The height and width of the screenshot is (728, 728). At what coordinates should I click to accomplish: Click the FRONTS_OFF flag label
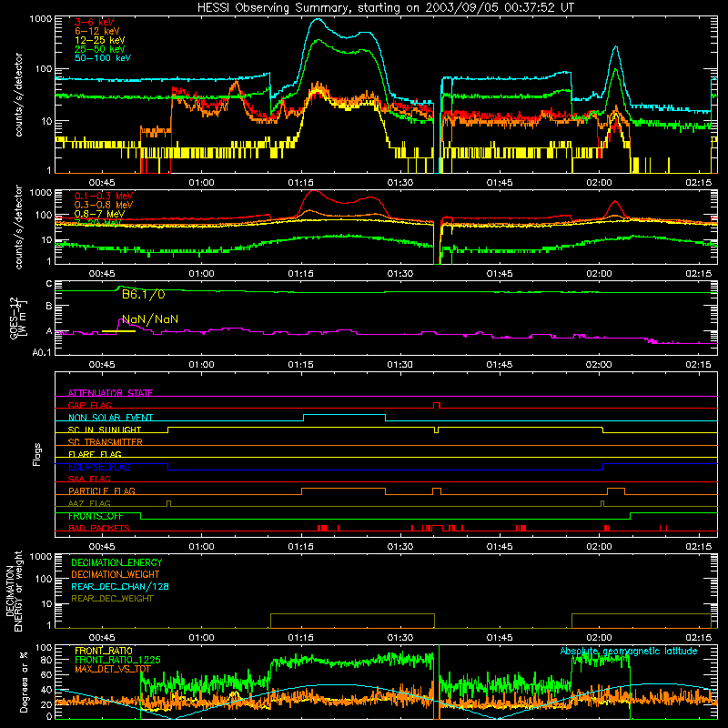pos(96,516)
